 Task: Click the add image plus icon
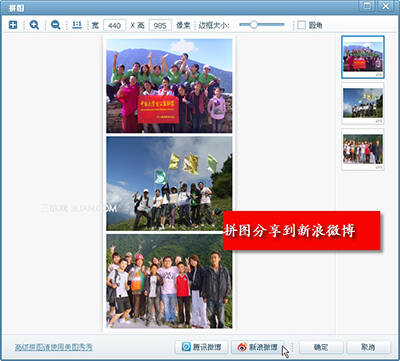pyautogui.click(x=13, y=25)
